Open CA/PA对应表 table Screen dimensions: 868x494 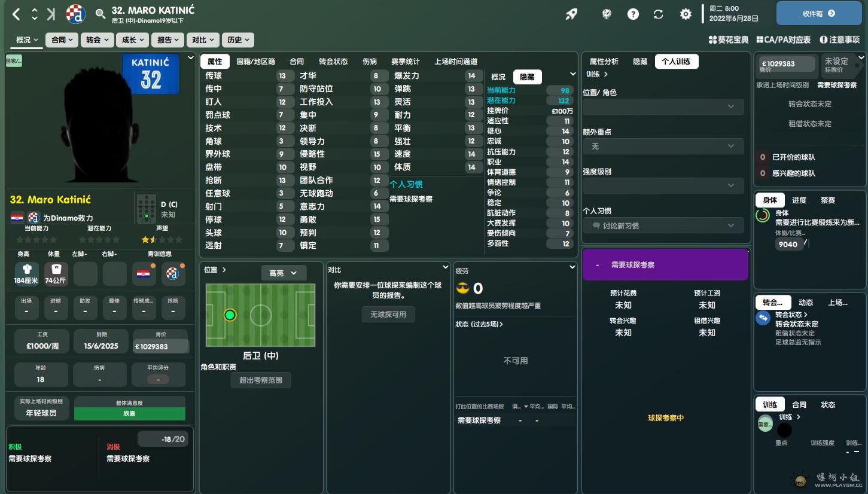pos(783,40)
